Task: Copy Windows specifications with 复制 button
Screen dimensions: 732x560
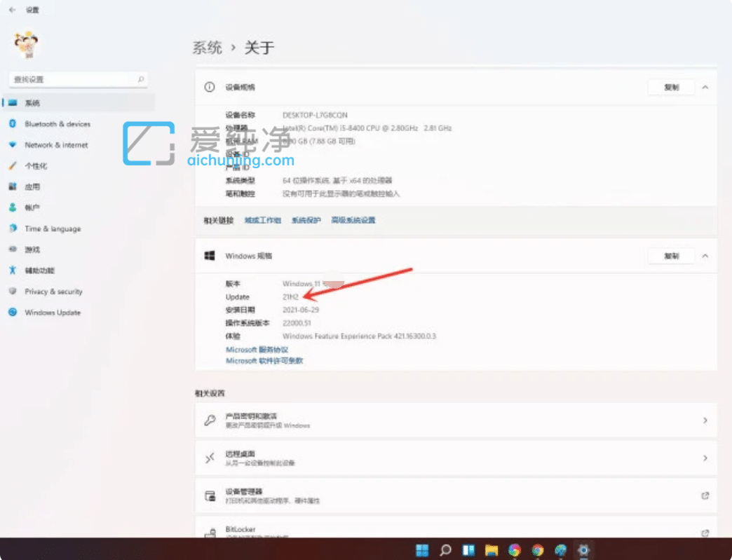Action: (671, 256)
